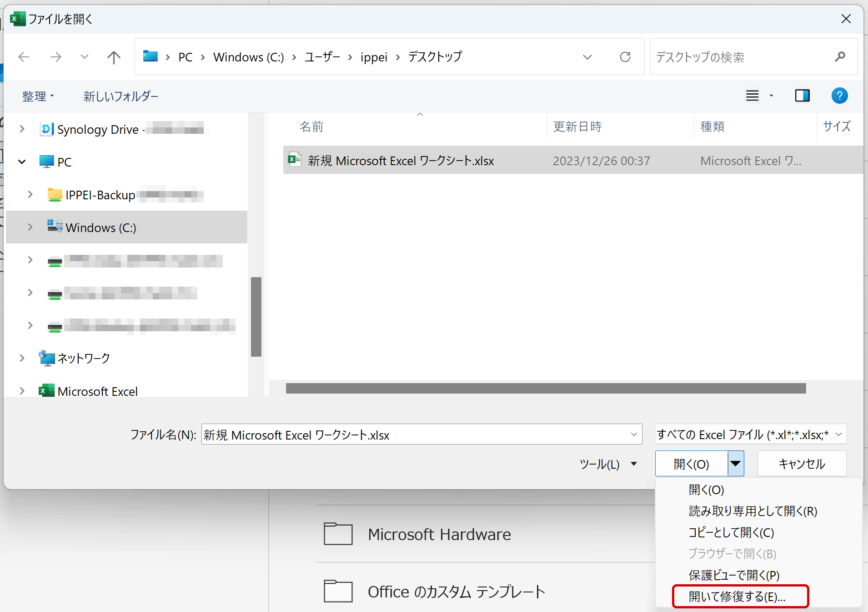
Task: Expand the Synology Drive tree node
Action: (x=22, y=129)
